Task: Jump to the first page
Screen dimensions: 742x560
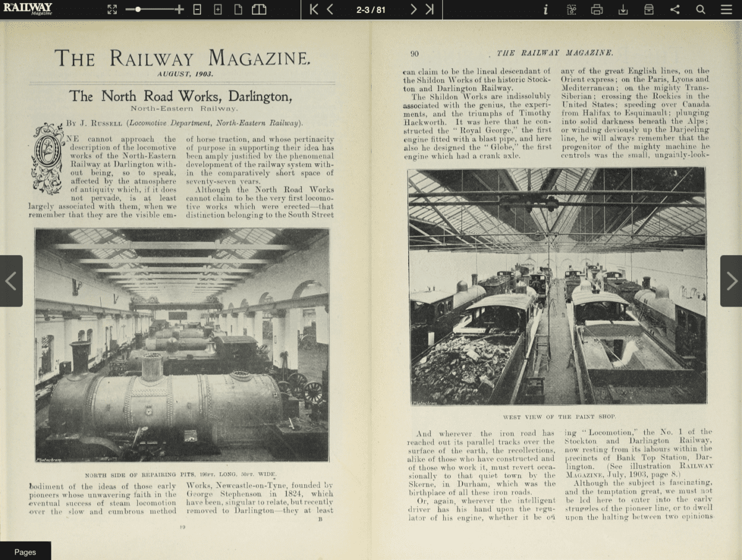Action: click(x=314, y=9)
